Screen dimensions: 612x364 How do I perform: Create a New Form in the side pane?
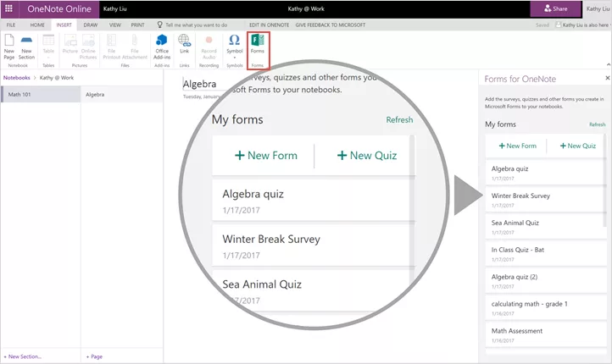click(518, 146)
